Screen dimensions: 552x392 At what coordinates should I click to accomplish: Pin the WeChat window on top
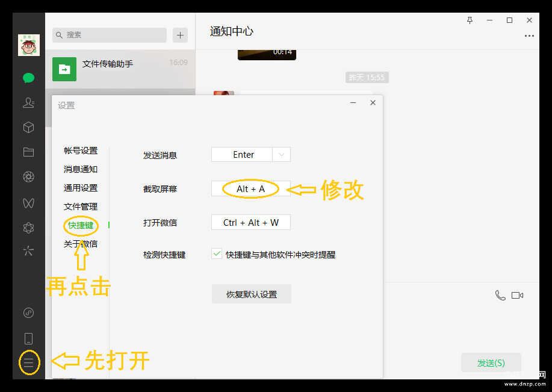point(470,20)
